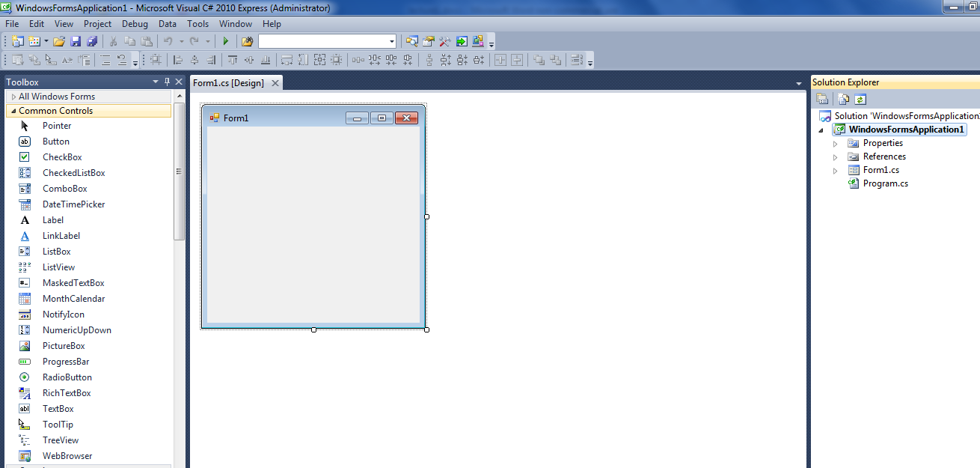The width and height of the screenshot is (980, 468).
Task: Close the Form1.cs [Design] tab
Action: pos(275,83)
